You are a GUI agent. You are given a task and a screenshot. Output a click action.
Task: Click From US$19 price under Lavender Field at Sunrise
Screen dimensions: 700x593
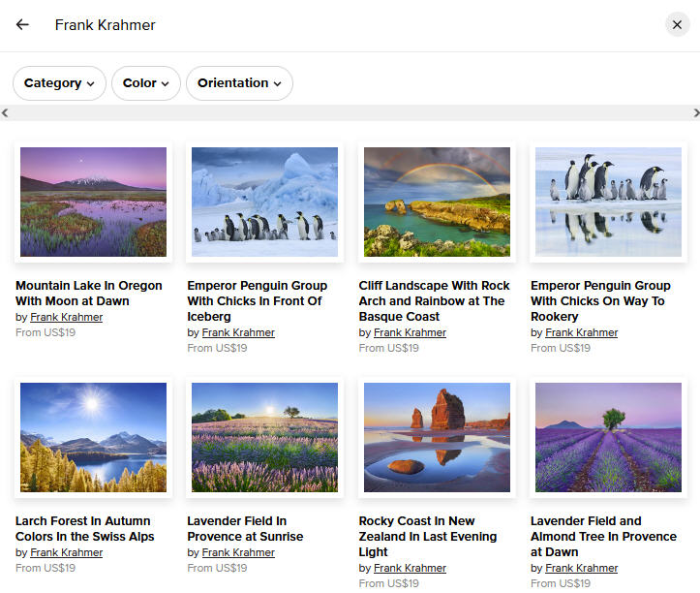pos(218,568)
